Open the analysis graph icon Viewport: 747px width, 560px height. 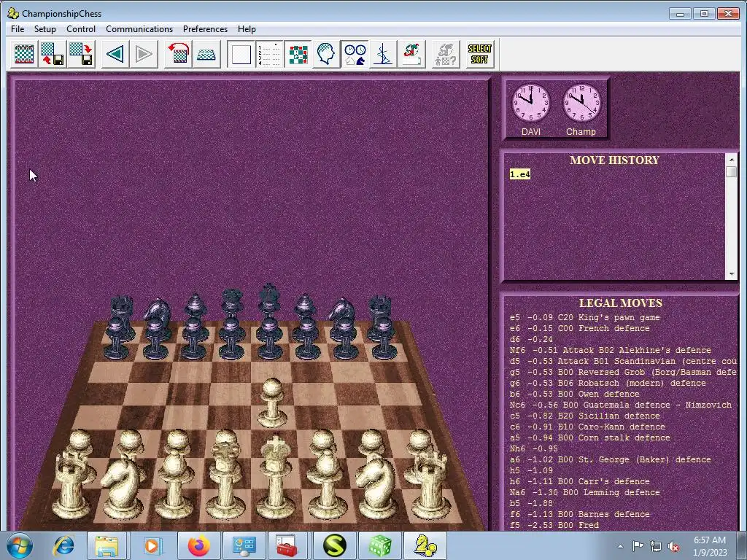pyautogui.click(x=383, y=54)
